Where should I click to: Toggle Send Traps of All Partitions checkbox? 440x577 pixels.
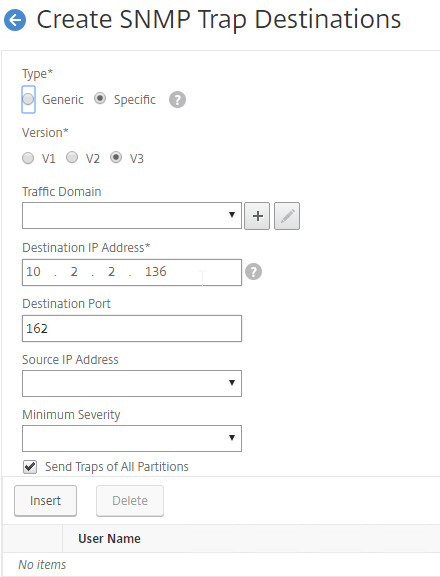(x=30, y=467)
